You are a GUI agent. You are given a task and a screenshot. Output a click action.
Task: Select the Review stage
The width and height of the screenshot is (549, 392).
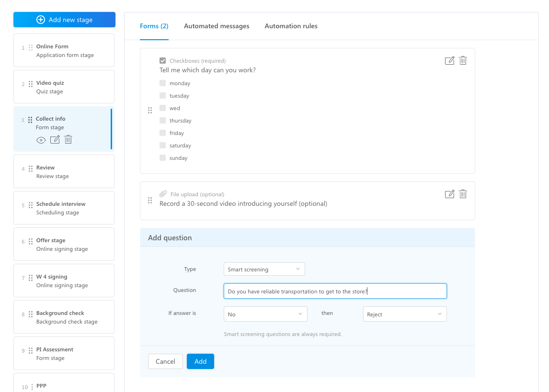tap(64, 171)
